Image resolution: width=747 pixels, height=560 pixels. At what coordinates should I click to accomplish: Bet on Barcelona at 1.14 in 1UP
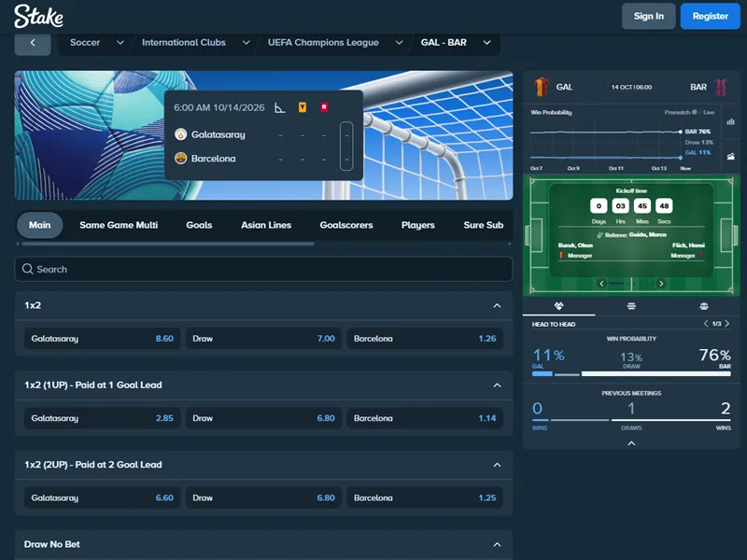(x=425, y=418)
